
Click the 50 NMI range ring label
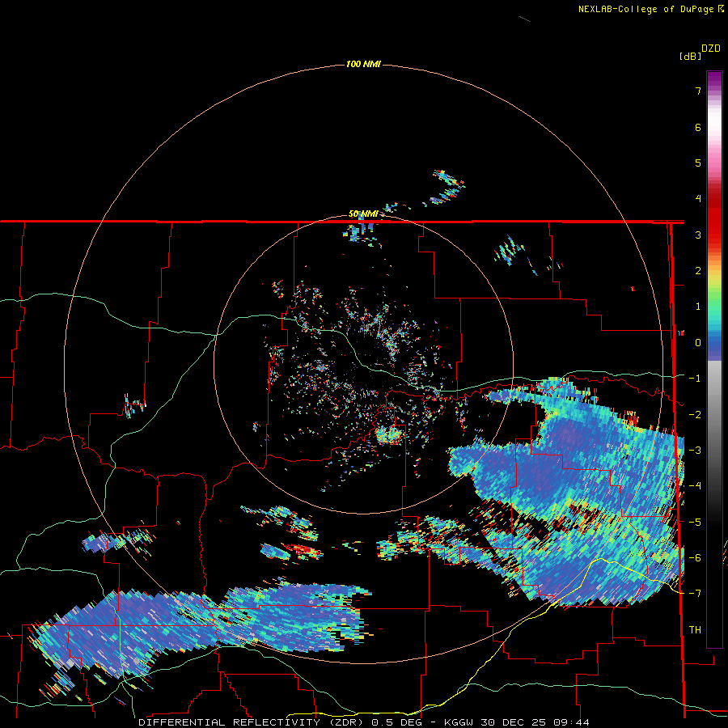363,214
